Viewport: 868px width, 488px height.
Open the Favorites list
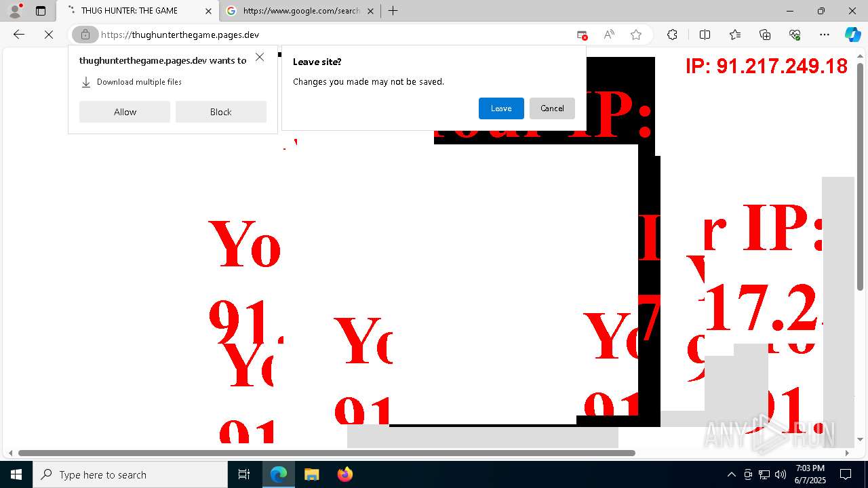[x=735, y=35]
